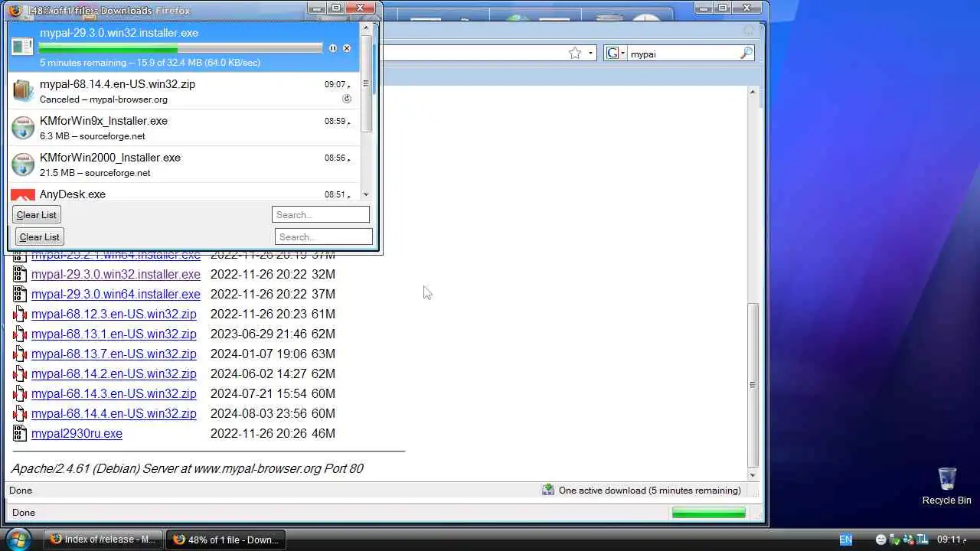
Task: Click the magnifier search icon in browser search box
Action: pos(746,54)
